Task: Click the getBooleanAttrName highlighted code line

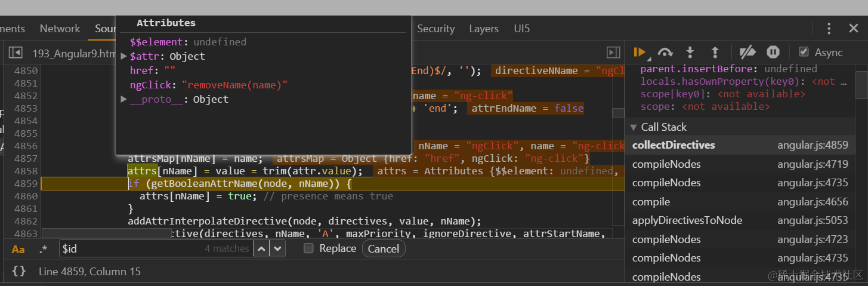Action: coord(240,183)
